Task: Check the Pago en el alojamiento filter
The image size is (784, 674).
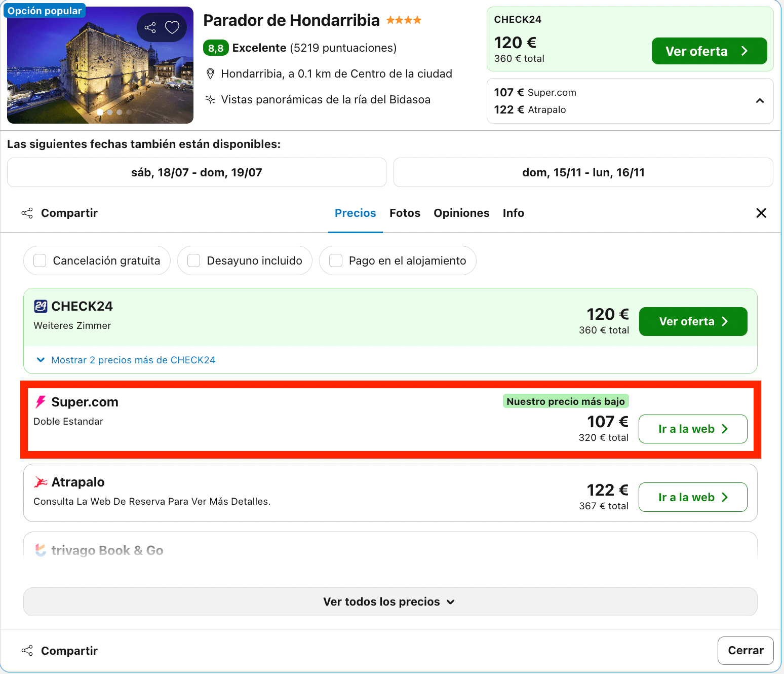Action: (x=336, y=260)
